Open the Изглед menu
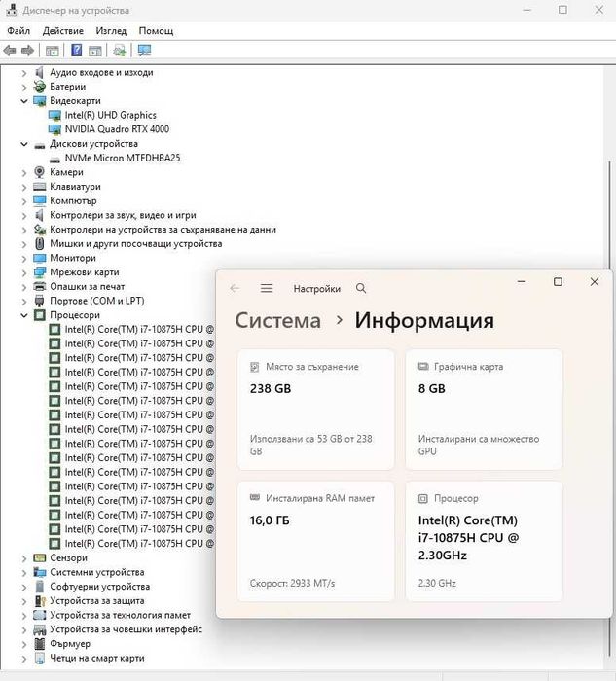Screen dimensions: 616x681 (x=111, y=31)
